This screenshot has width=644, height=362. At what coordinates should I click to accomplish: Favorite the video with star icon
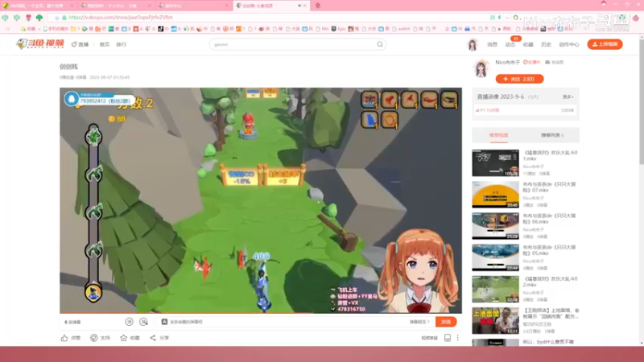click(124, 338)
